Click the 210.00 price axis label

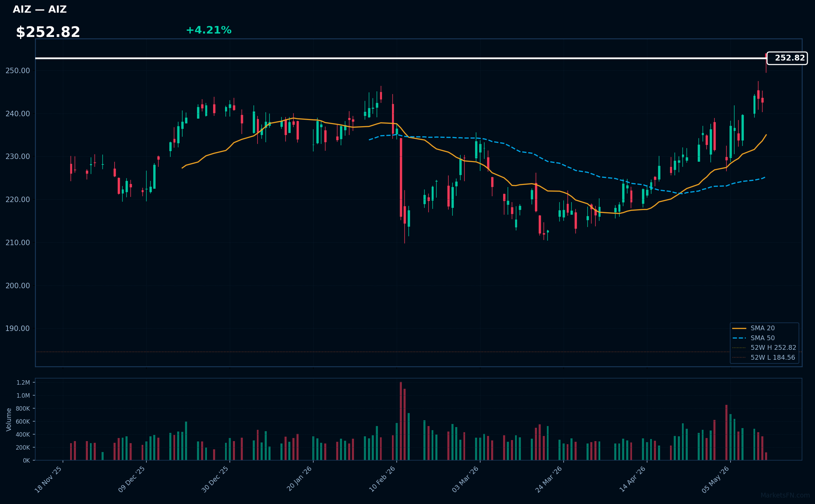coord(18,243)
